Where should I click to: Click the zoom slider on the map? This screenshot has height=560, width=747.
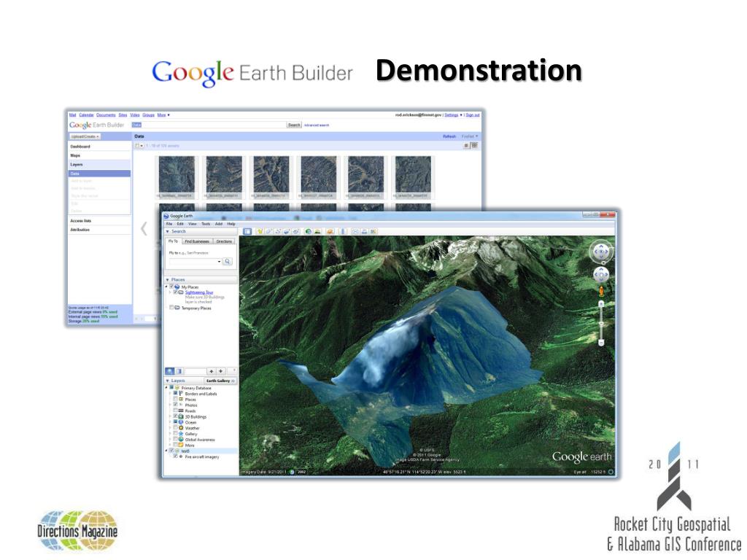601,323
